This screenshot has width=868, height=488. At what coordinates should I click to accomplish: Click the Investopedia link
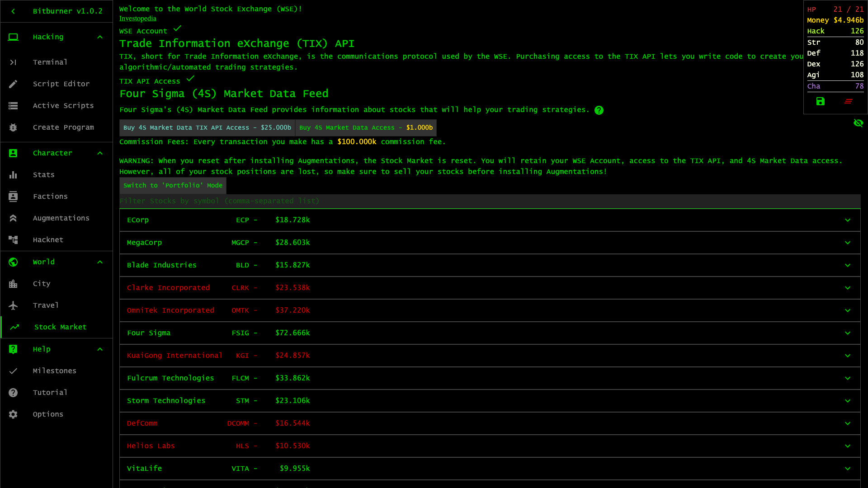(x=137, y=19)
